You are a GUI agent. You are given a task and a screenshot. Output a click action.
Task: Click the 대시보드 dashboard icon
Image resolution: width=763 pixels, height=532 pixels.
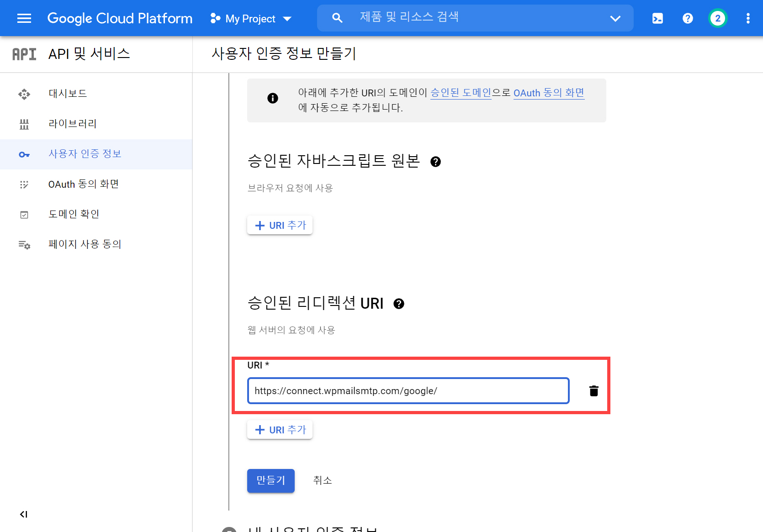click(24, 94)
